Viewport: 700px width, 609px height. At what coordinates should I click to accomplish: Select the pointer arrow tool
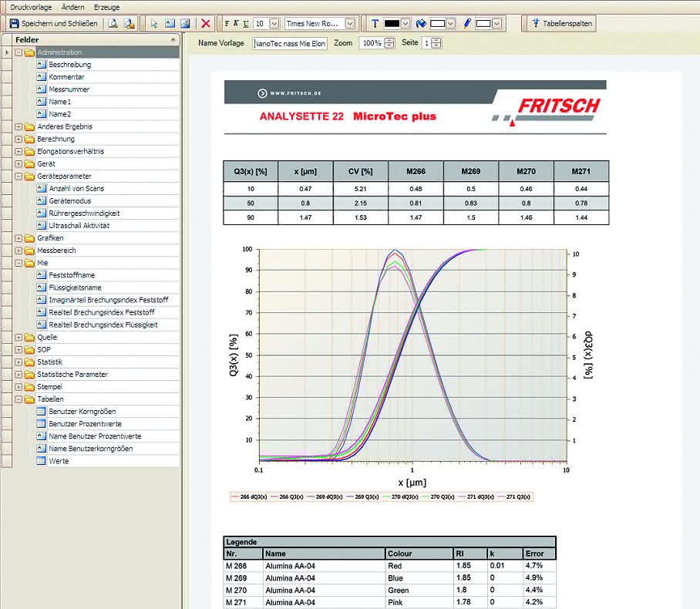coord(154,23)
